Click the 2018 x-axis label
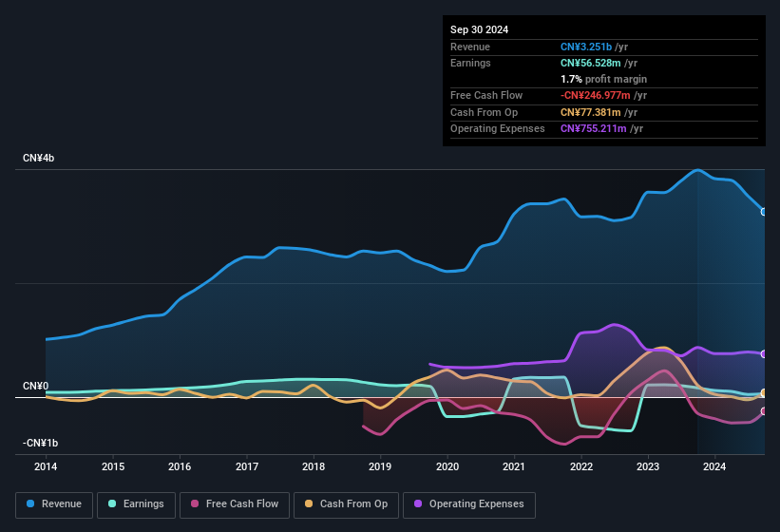The width and height of the screenshot is (780, 532). tap(314, 466)
